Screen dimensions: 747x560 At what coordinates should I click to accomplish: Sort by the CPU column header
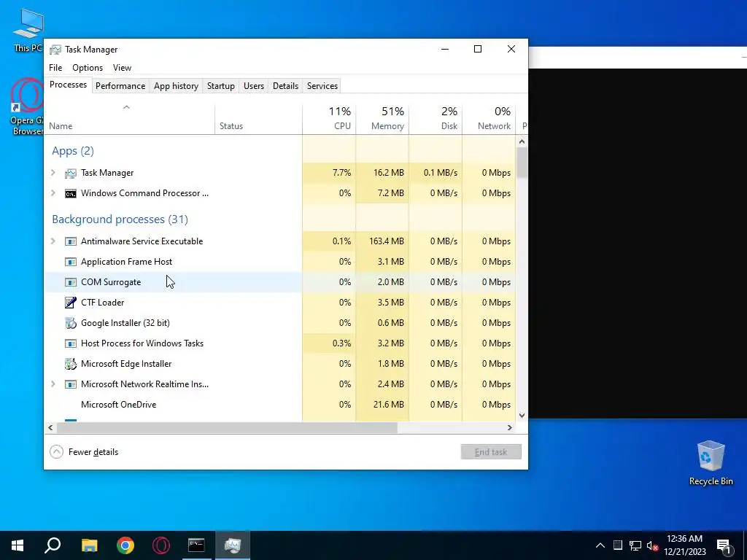(x=329, y=120)
